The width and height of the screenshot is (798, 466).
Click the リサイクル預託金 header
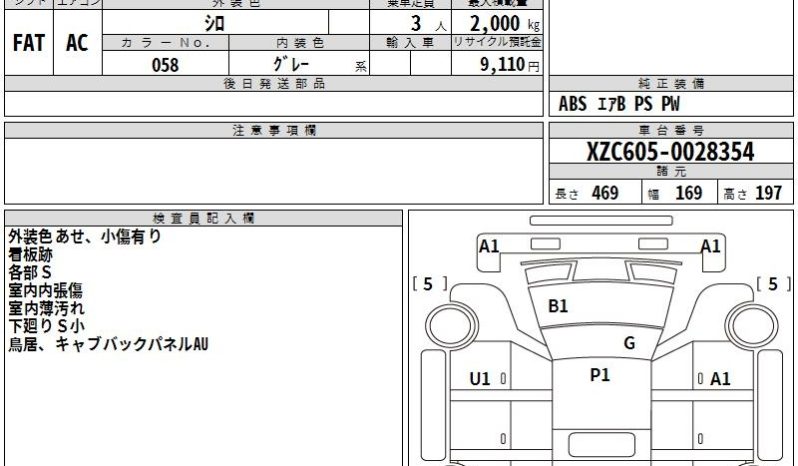pyautogui.click(x=497, y=42)
